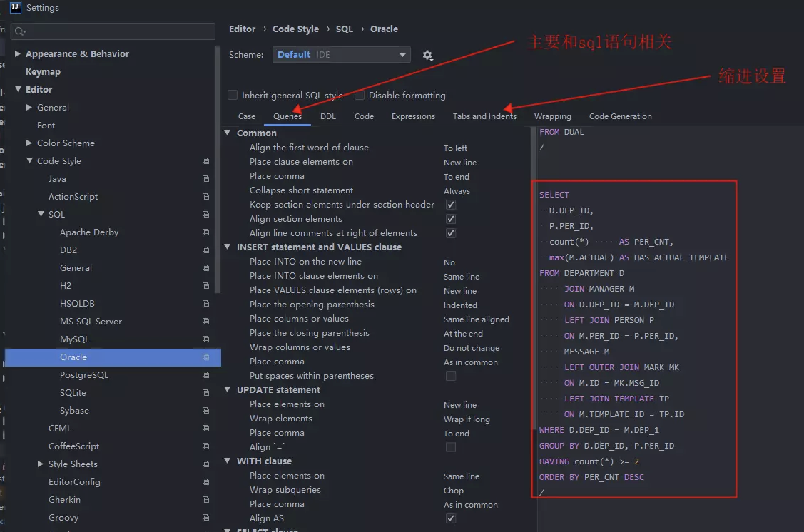
Task: Open the scheme gear settings icon
Action: coord(427,55)
